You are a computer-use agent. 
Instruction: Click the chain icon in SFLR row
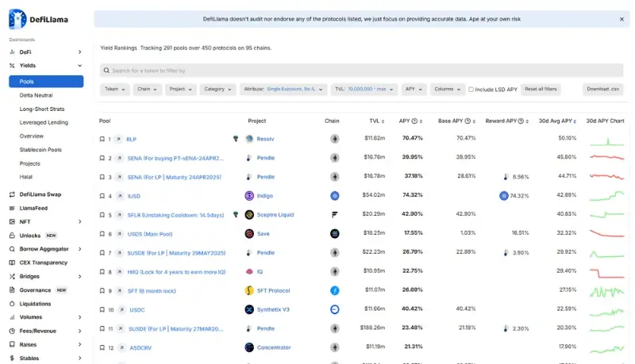click(x=334, y=215)
